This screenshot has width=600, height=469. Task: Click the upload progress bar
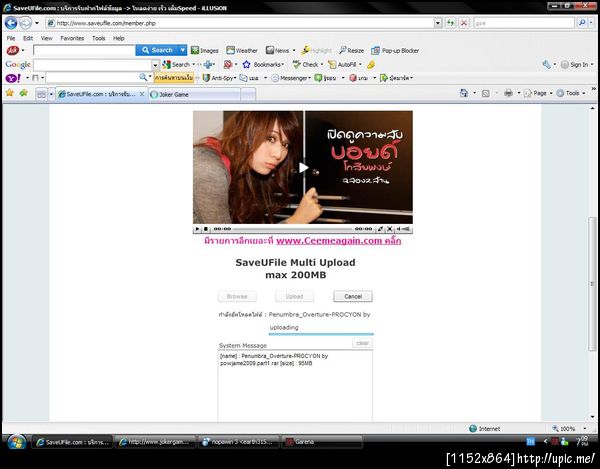[x=321, y=334]
